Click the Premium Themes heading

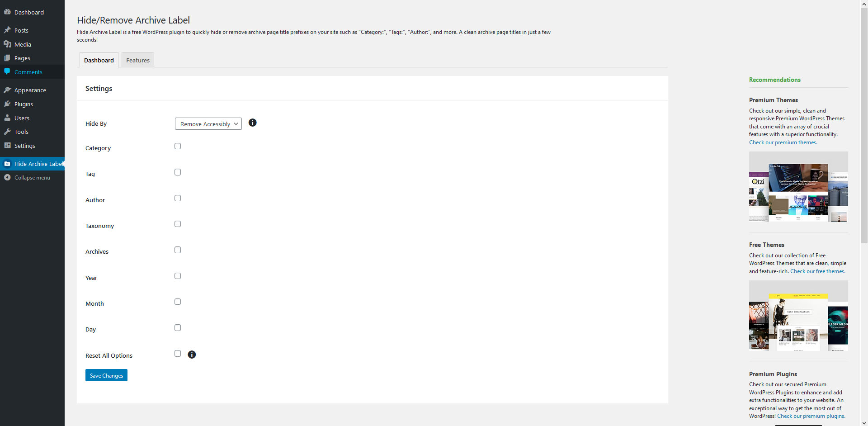pos(773,100)
